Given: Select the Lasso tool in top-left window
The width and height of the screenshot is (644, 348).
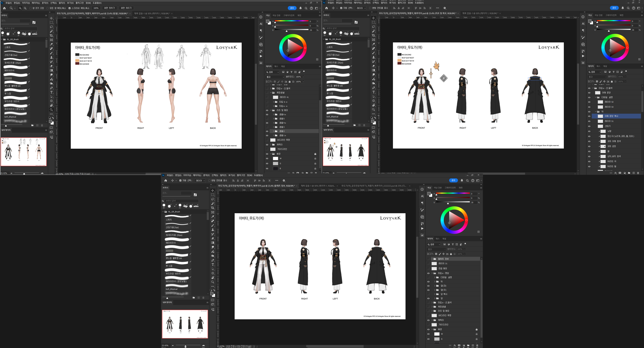Looking at the screenshot, I should point(51,27).
